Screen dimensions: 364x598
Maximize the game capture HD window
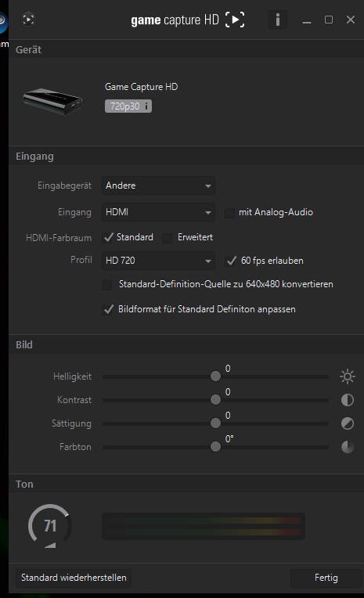point(329,20)
